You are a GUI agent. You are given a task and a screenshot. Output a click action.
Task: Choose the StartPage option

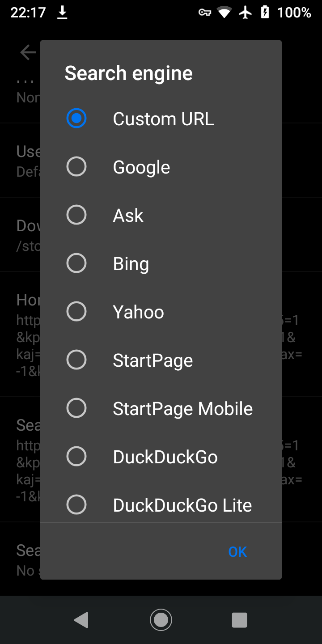click(76, 360)
